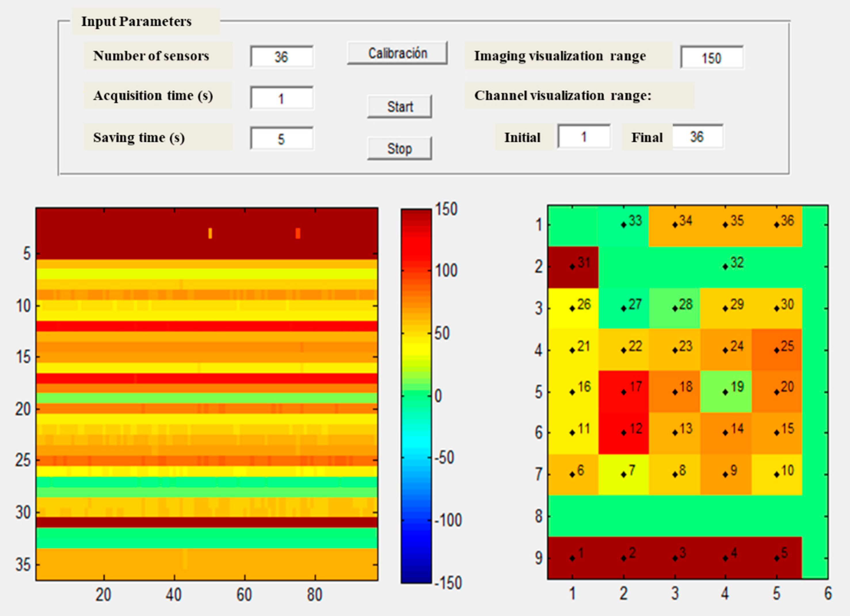Click the Imaging visualization range field

(712, 58)
